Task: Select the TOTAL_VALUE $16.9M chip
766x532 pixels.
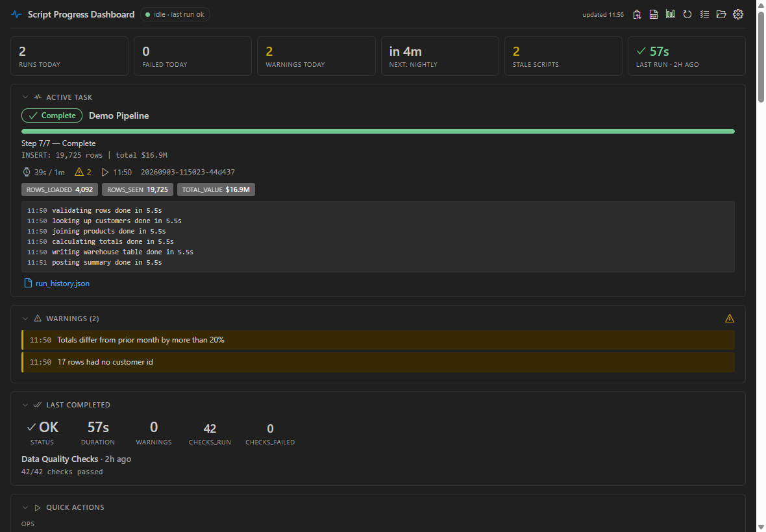Action: [x=216, y=189]
